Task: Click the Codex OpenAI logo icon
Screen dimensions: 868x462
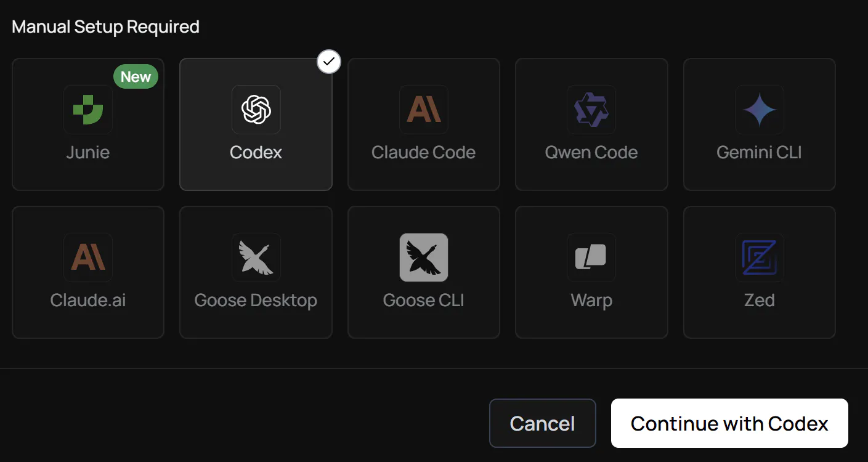Action: tap(256, 110)
